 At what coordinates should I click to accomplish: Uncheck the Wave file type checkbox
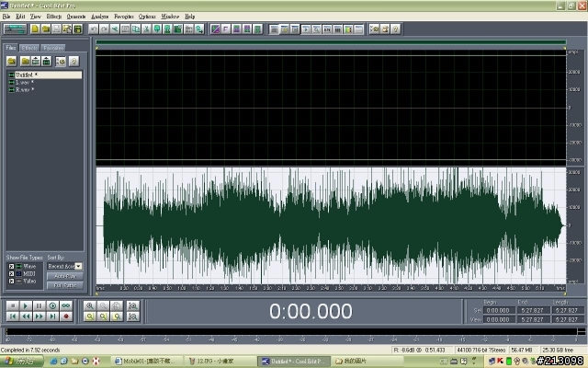coord(11,266)
